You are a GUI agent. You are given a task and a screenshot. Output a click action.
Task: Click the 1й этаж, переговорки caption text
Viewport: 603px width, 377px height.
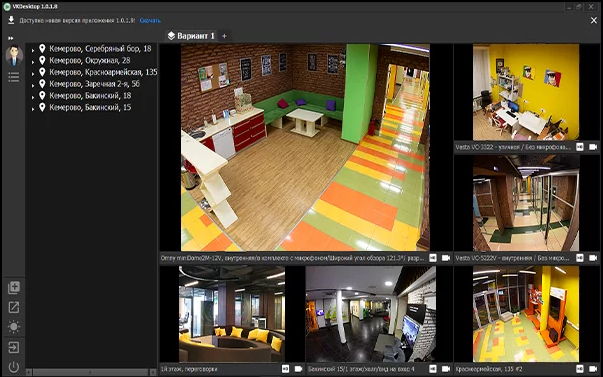pos(189,369)
